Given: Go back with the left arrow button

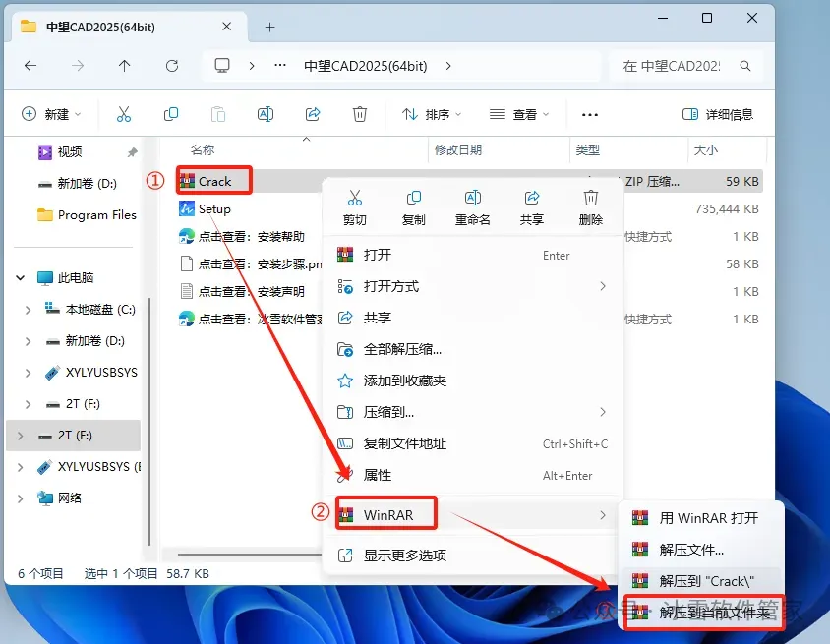Looking at the screenshot, I should 30,66.
